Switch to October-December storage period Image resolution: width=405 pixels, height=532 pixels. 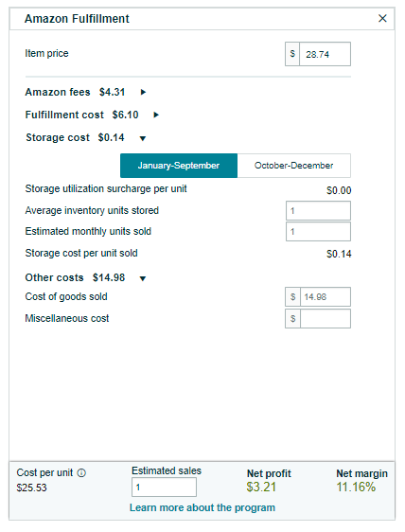click(x=293, y=166)
